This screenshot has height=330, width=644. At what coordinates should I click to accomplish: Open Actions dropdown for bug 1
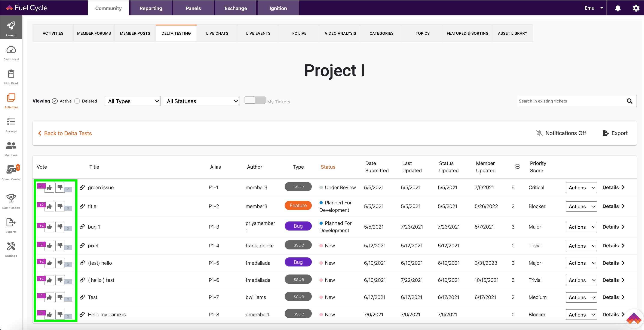(x=581, y=227)
